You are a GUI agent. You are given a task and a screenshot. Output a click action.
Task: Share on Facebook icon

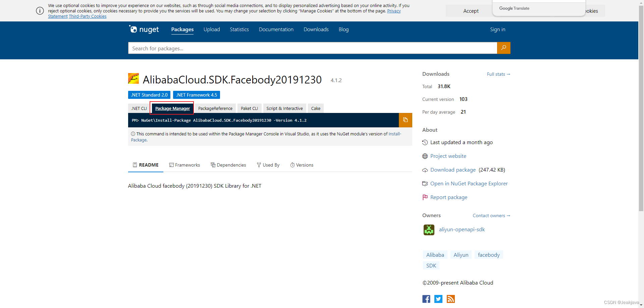(426, 299)
